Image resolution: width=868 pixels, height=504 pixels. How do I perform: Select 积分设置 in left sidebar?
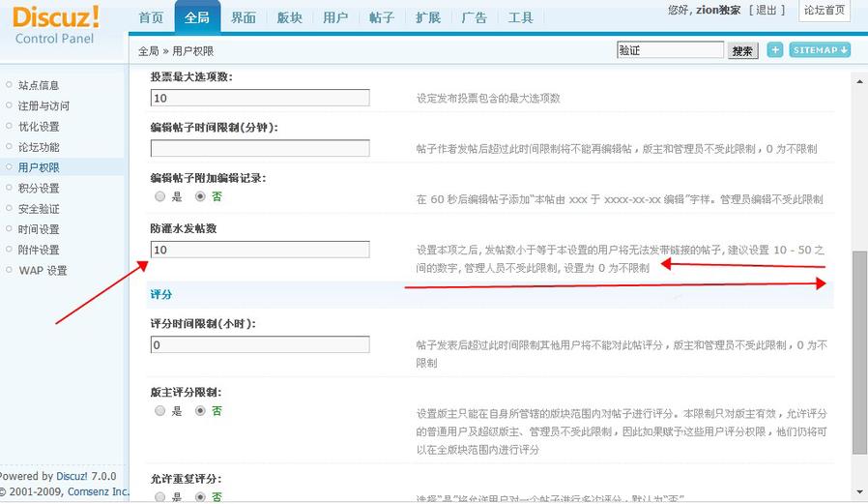tap(39, 188)
